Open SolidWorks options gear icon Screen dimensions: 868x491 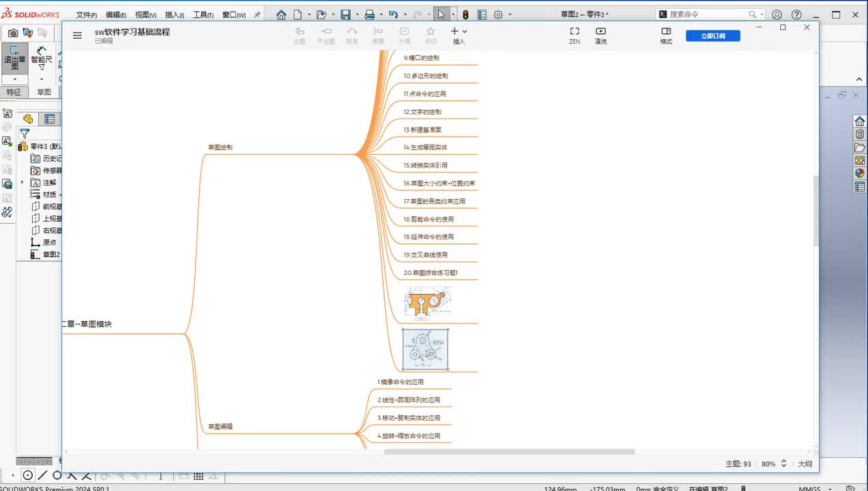(x=498, y=14)
